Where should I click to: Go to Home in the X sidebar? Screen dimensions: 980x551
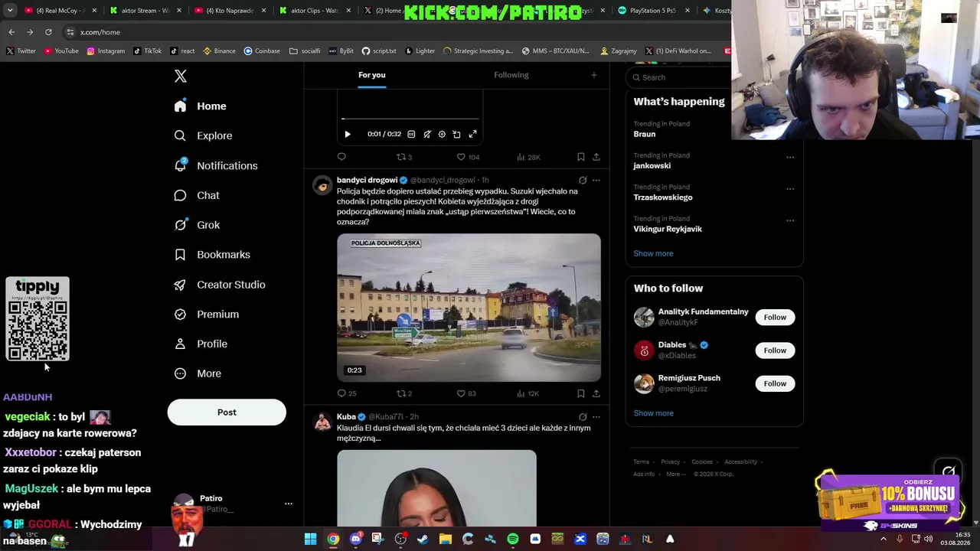click(201, 106)
